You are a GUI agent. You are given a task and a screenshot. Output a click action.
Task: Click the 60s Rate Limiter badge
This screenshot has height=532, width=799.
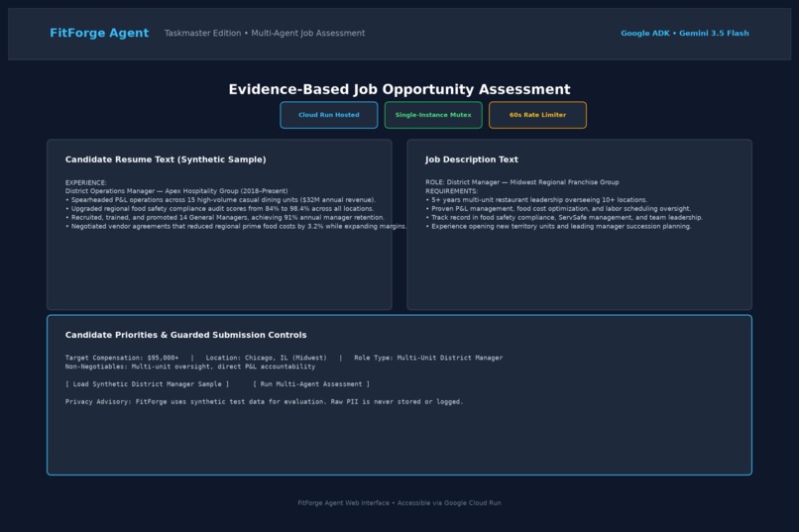click(x=537, y=115)
